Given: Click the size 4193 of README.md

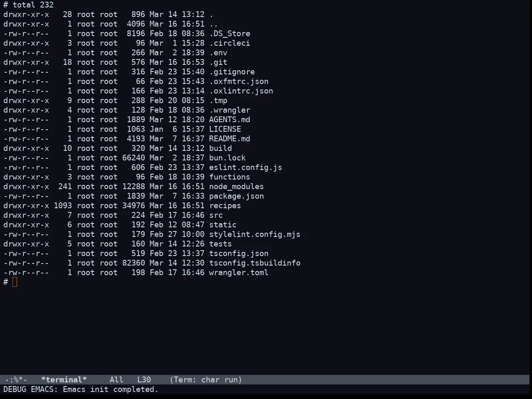Looking at the screenshot, I should click(136, 139).
